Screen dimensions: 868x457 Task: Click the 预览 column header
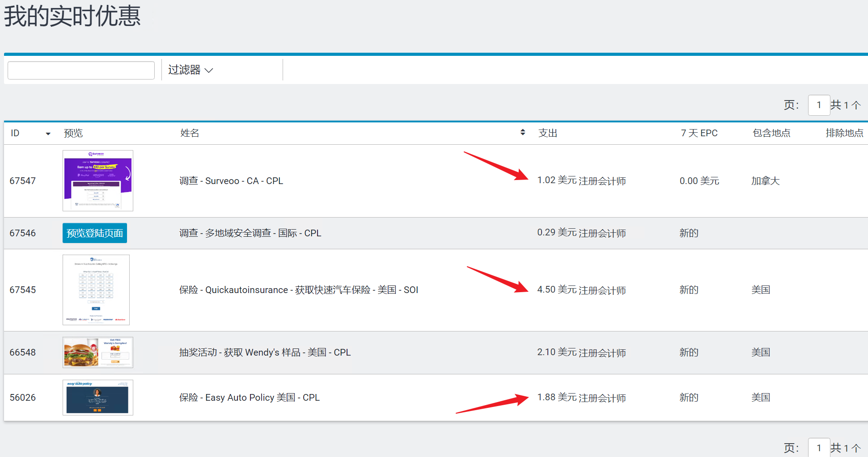pyautogui.click(x=73, y=133)
